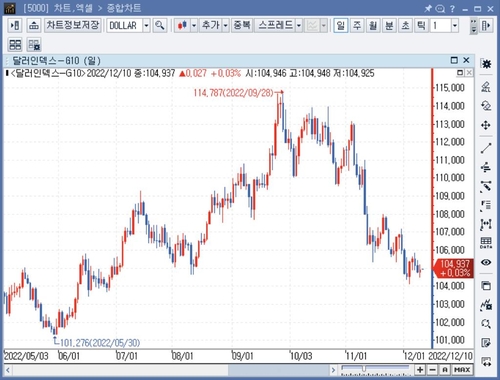The image size is (500, 380).
Task: Select the zoom magnifier tool in sidebar
Action: pos(486,324)
